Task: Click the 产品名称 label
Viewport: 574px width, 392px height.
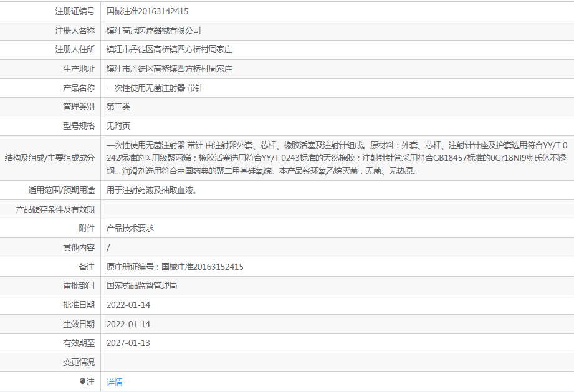Action: click(79, 88)
